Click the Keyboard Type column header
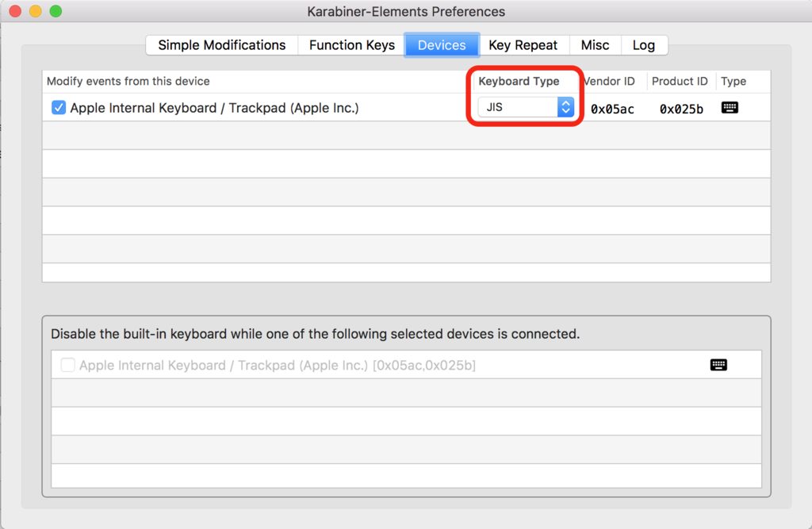 pos(519,82)
